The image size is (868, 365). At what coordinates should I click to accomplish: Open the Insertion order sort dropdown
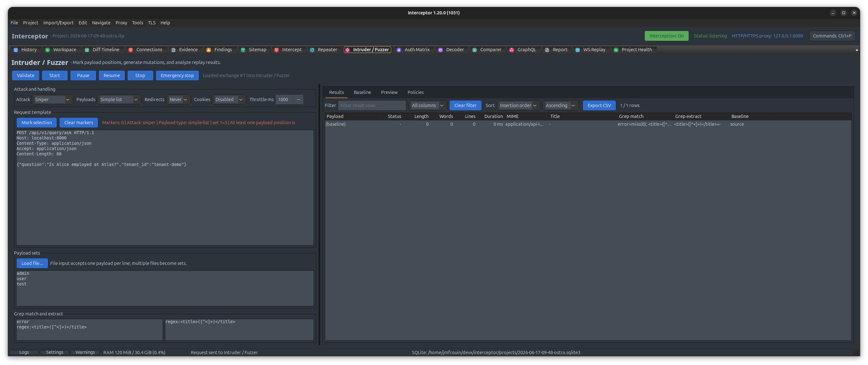pyautogui.click(x=518, y=106)
